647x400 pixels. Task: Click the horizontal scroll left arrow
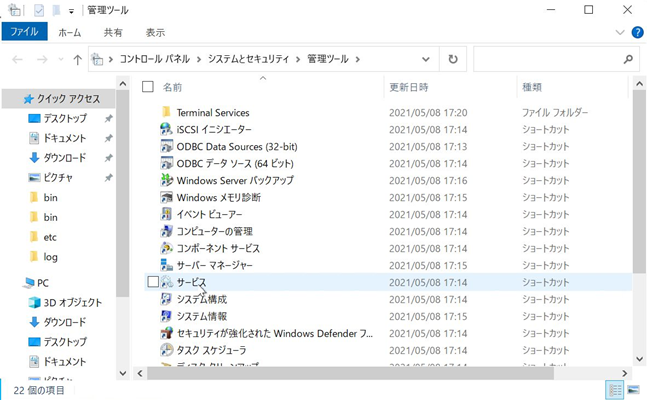pyautogui.click(x=140, y=373)
